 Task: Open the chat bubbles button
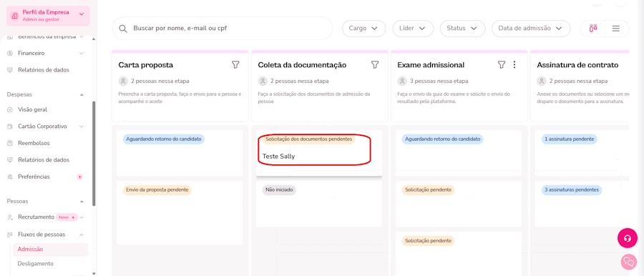629,261
